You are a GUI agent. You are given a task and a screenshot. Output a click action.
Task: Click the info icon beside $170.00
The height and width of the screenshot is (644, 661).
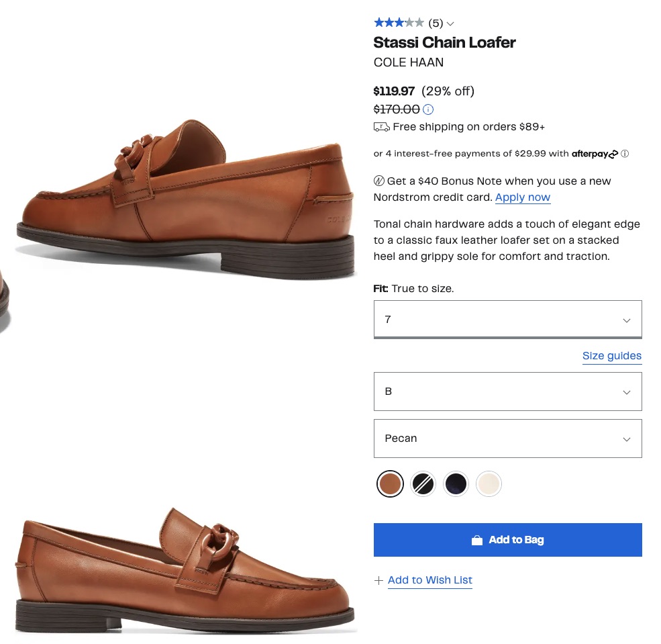tap(428, 109)
